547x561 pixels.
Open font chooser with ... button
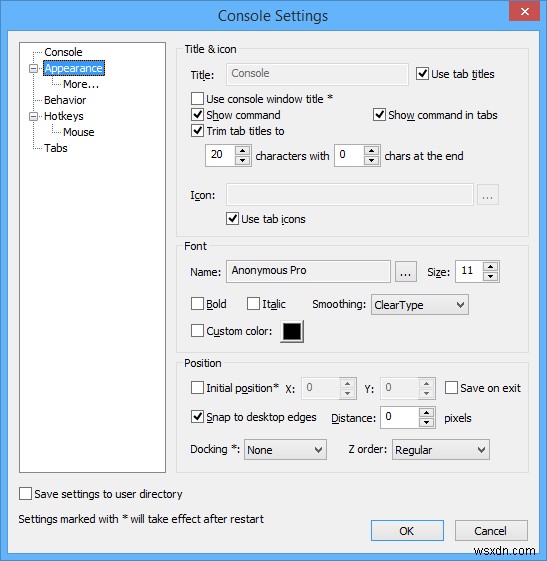pos(406,272)
